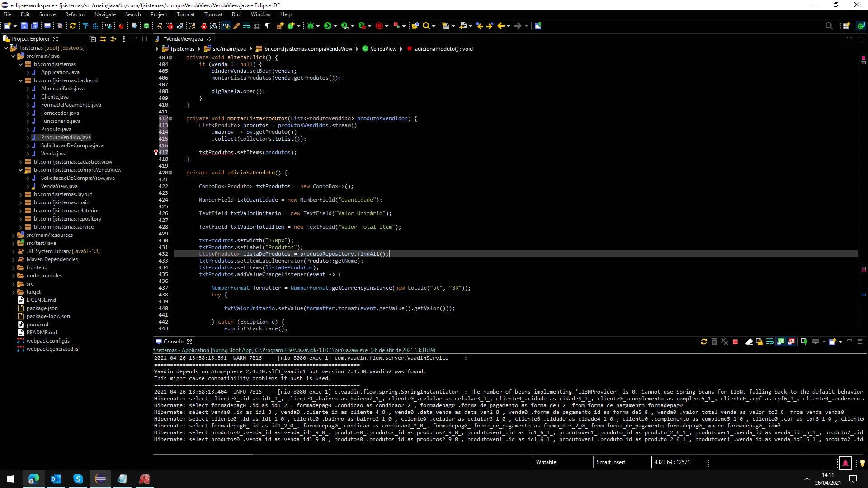Expand the br.com.fjsistemas.layout package

click(x=21, y=194)
